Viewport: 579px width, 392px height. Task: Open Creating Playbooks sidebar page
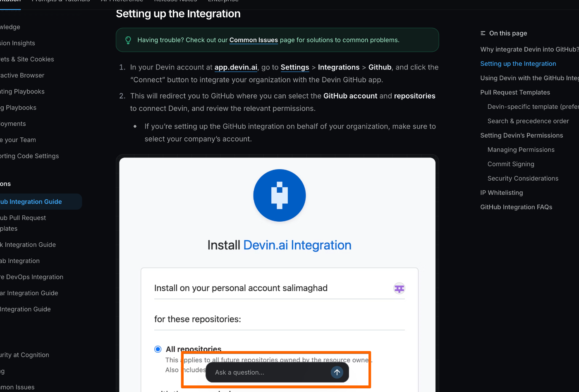point(22,91)
